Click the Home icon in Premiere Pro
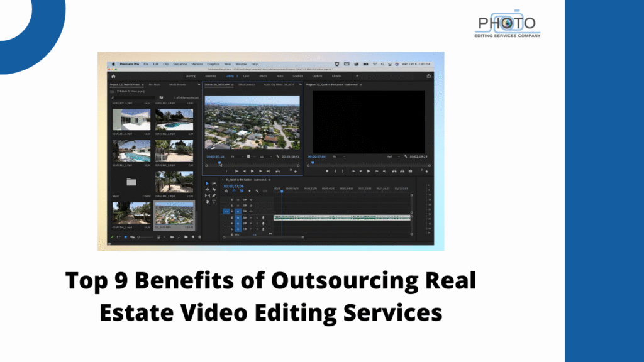 (113, 76)
